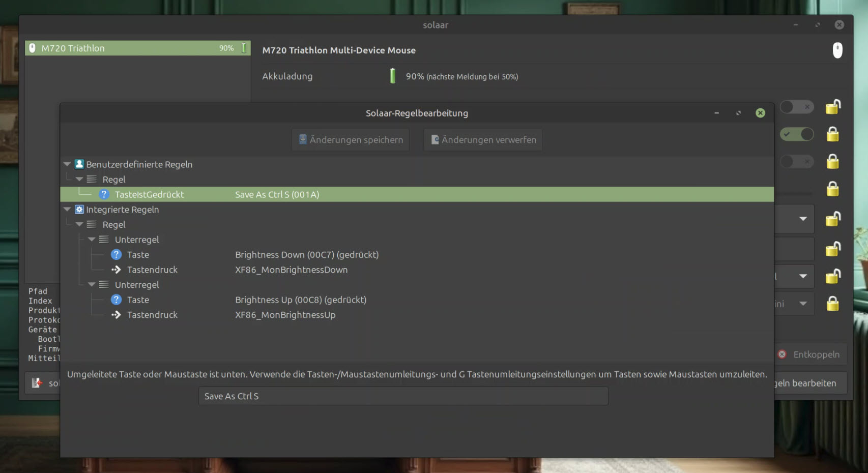The image size is (868, 473).
Task: Click mouse device icon at top right of solaar
Action: click(x=837, y=50)
